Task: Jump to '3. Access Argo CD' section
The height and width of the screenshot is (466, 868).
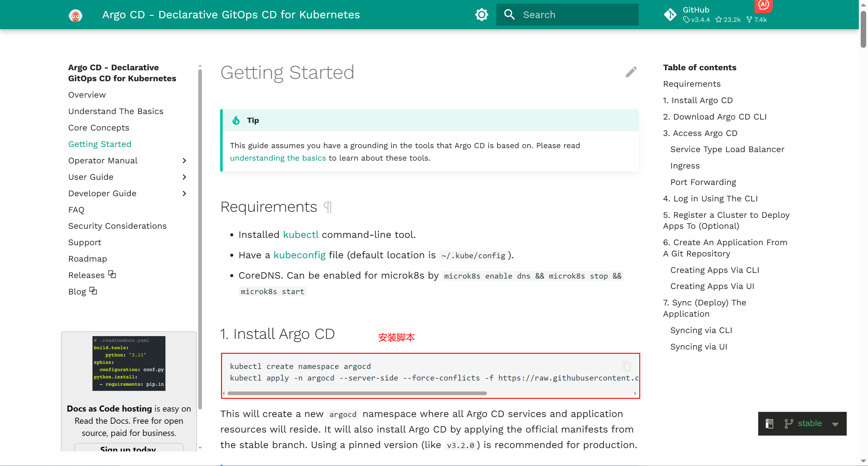Action: (700, 133)
